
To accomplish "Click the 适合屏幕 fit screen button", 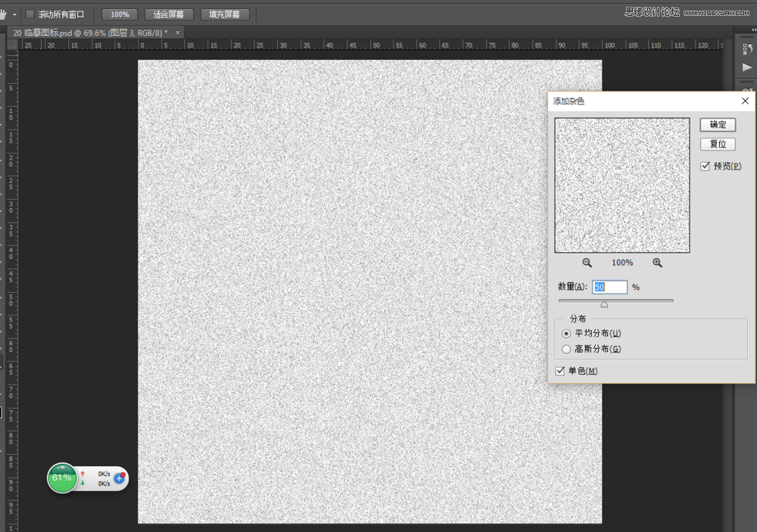I will [x=168, y=14].
